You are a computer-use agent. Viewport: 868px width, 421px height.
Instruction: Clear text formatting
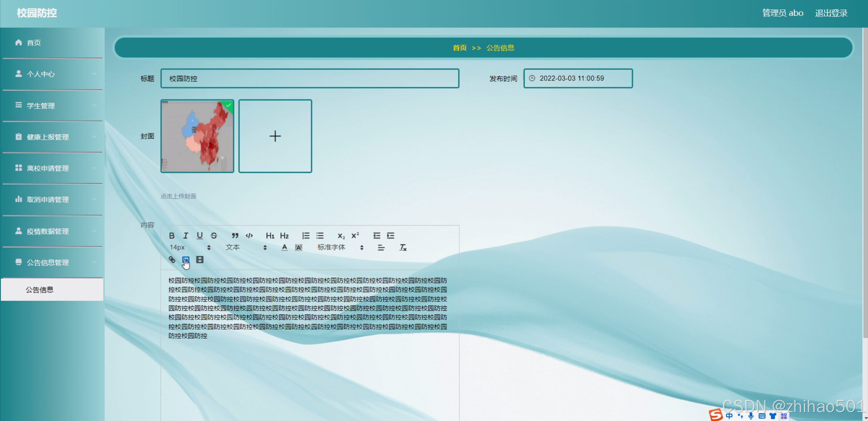click(403, 248)
